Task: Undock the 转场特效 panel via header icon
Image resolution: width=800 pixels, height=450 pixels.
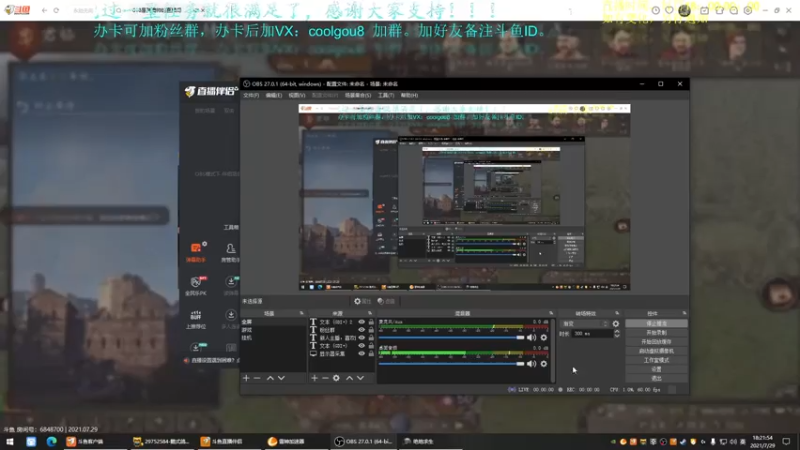Action: pyautogui.click(x=617, y=313)
